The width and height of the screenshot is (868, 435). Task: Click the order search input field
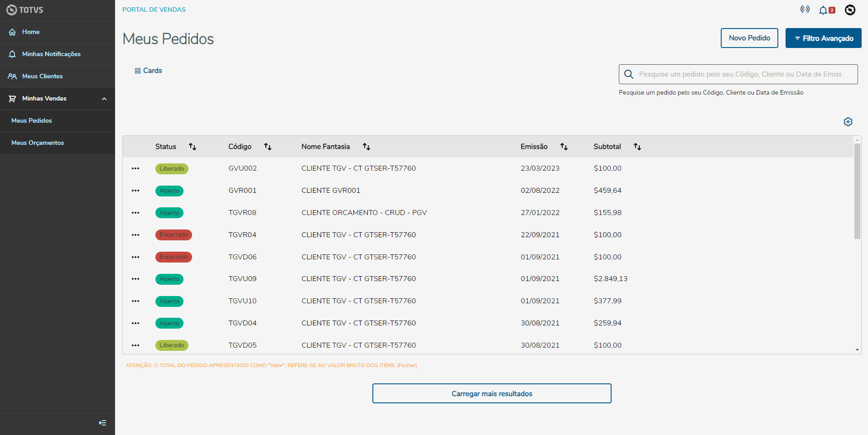point(740,74)
